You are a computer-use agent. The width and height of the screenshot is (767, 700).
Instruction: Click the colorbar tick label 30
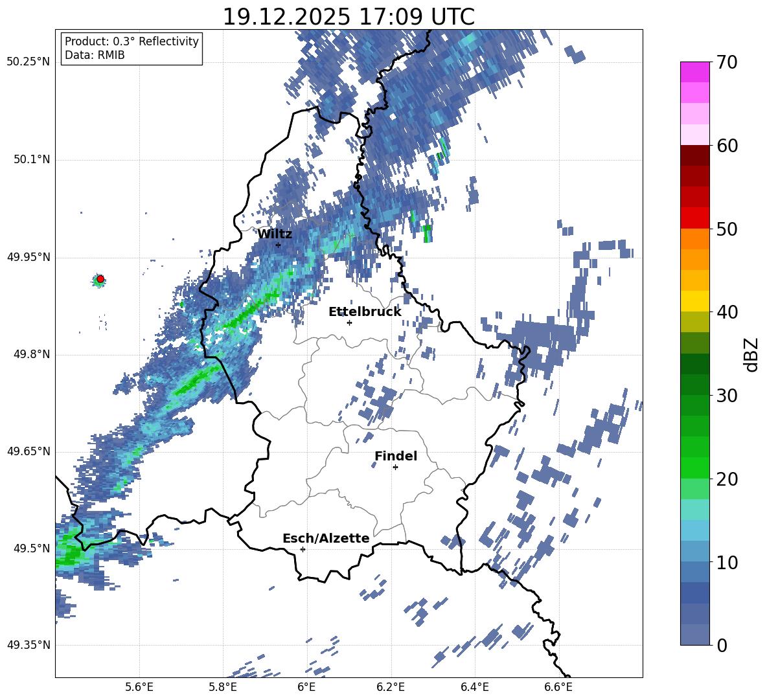pyautogui.click(x=727, y=396)
